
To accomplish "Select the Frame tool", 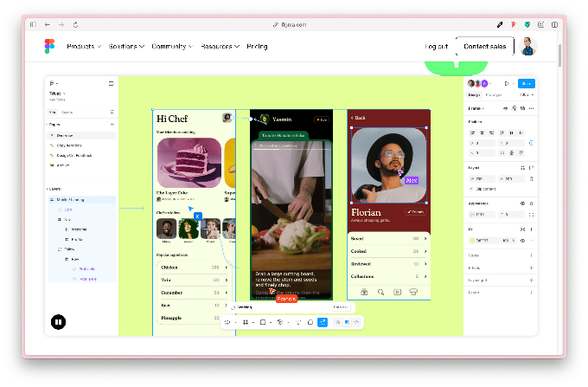I will [x=246, y=322].
